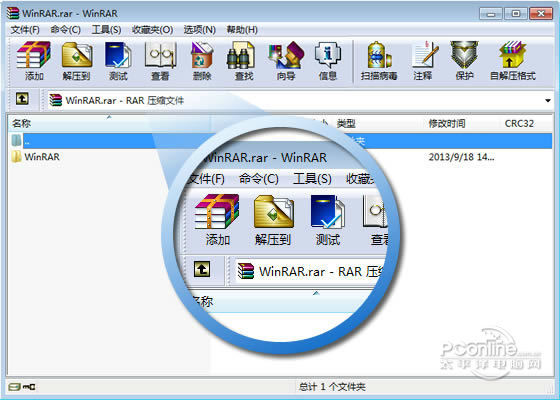Choose the 删除 (Delete) toolbar icon

202,60
